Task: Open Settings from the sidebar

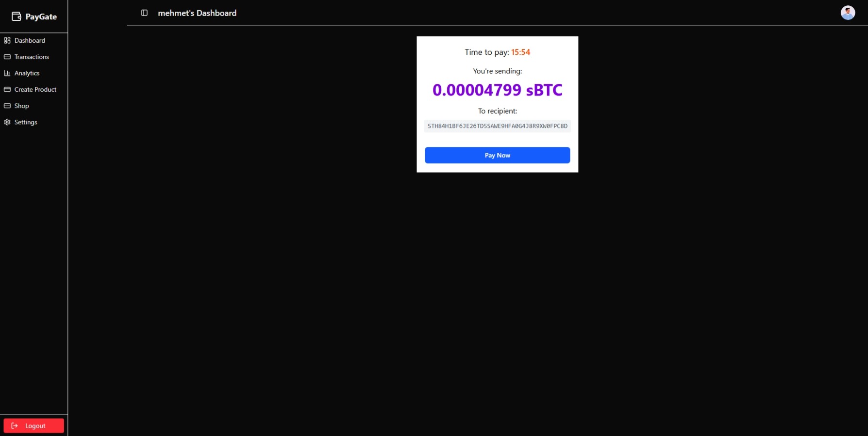Action: (26, 122)
